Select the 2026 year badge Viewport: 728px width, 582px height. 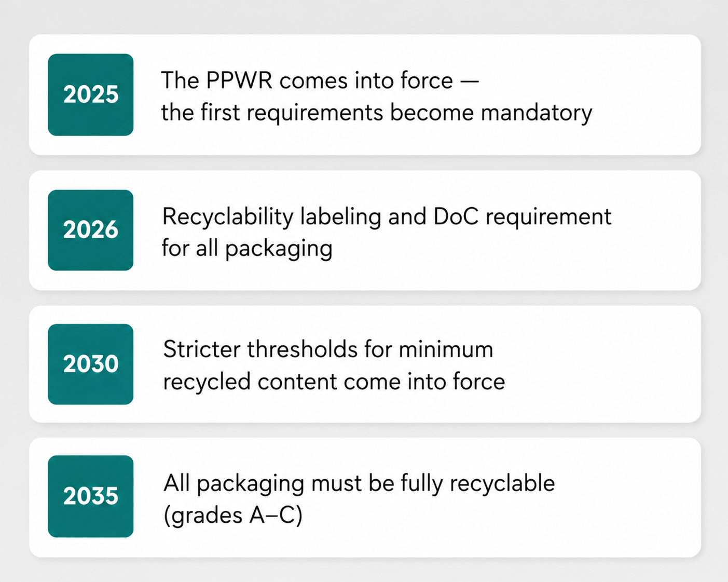pos(91,230)
